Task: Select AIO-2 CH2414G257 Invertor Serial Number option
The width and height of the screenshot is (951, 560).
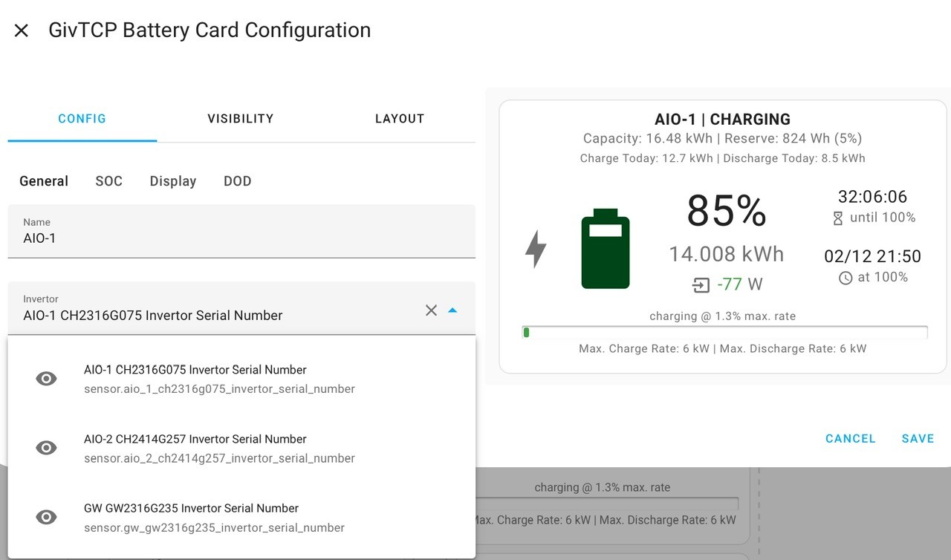Action: pyautogui.click(x=241, y=448)
